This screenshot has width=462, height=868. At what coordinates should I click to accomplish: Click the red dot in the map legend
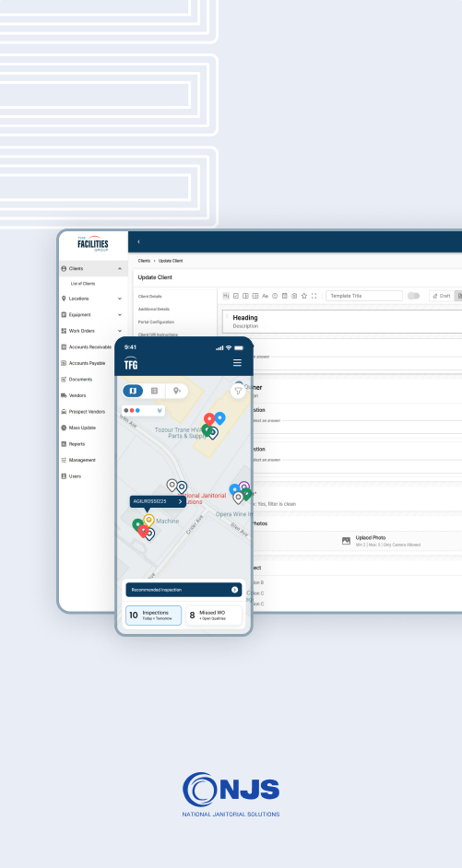[132, 411]
